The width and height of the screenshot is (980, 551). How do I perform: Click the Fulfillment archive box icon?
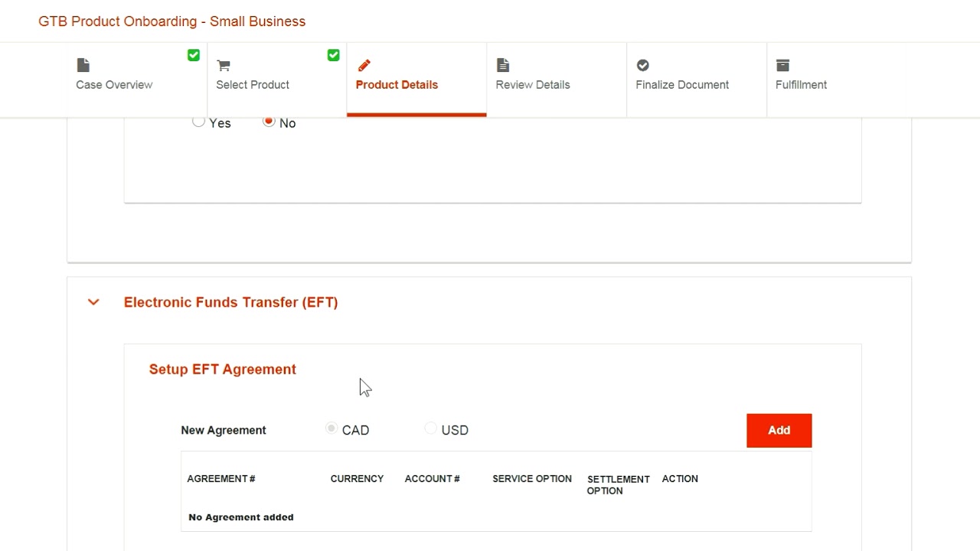click(x=782, y=65)
